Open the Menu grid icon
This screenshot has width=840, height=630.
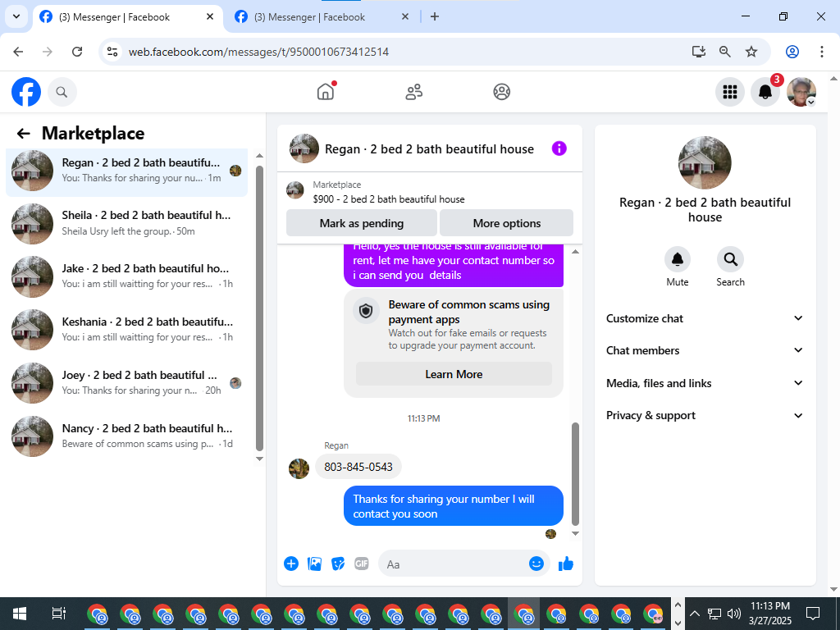tap(729, 92)
